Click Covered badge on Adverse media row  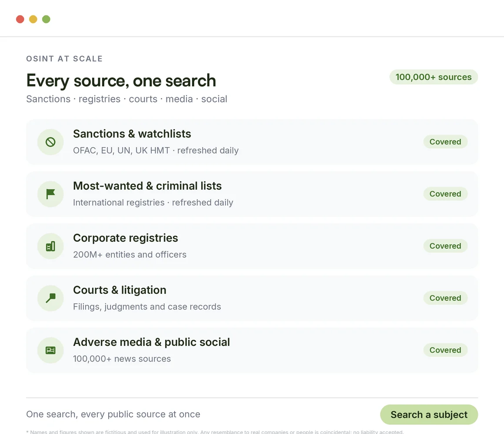pyautogui.click(x=445, y=350)
